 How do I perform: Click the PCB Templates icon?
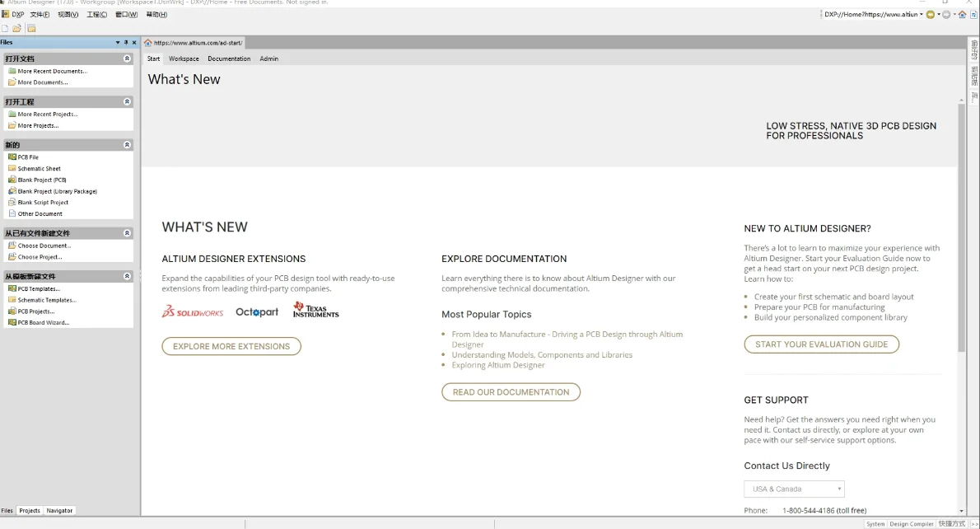tap(12, 288)
